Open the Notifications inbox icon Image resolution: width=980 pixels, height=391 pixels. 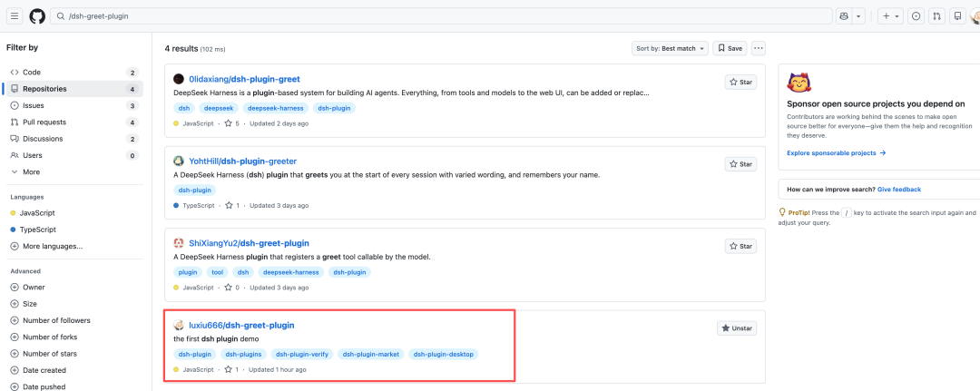click(957, 16)
